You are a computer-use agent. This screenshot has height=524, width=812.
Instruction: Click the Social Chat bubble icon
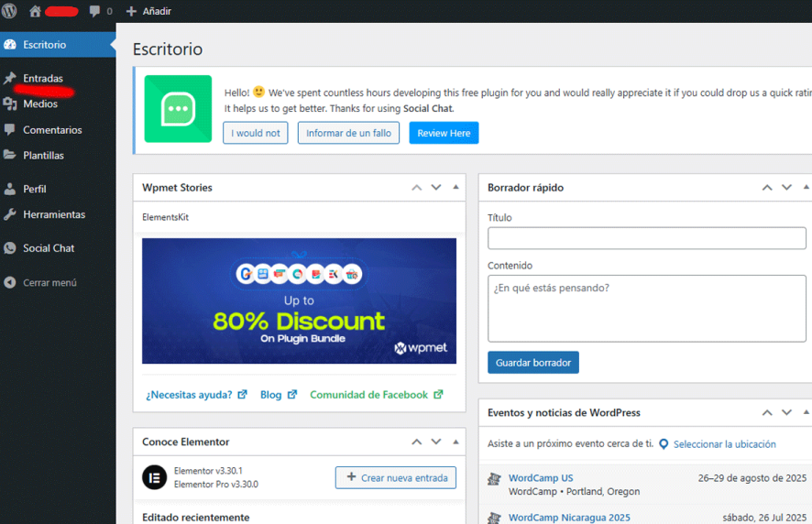10,248
